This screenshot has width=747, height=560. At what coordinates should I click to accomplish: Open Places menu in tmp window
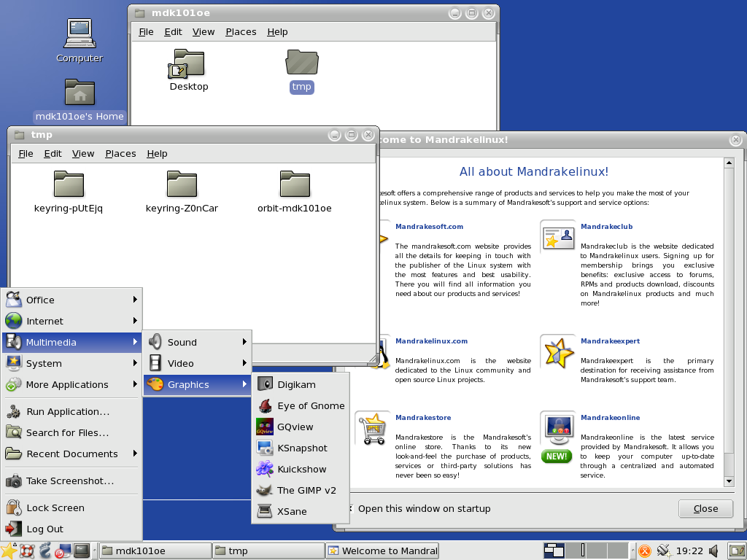click(120, 154)
